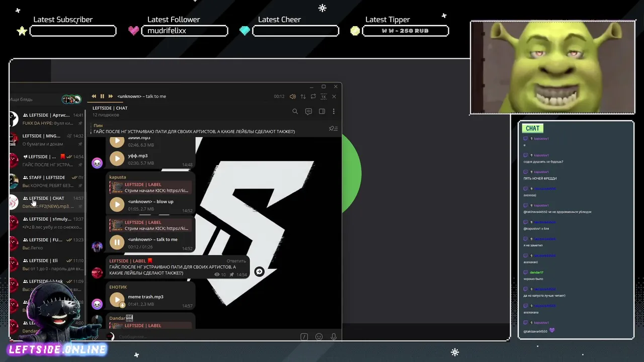Search within LEFTSIDE | CHAT

click(x=295, y=111)
